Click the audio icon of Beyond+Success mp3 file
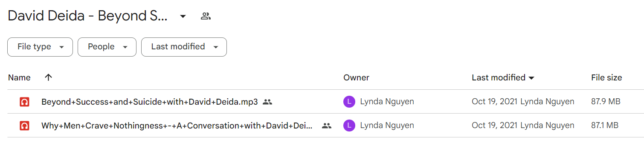Image resolution: width=644 pixels, height=157 pixels. pyautogui.click(x=24, y=102)
